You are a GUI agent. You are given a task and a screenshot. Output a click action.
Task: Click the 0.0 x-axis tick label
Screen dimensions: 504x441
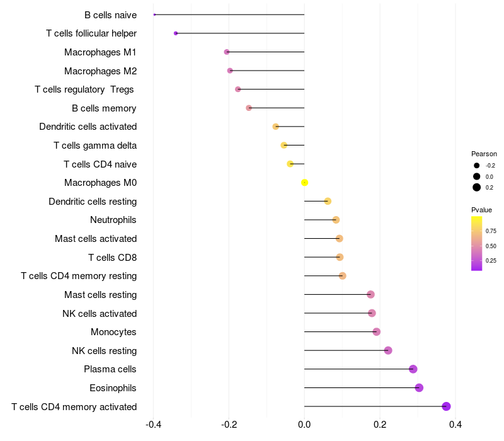coord(304,425)
